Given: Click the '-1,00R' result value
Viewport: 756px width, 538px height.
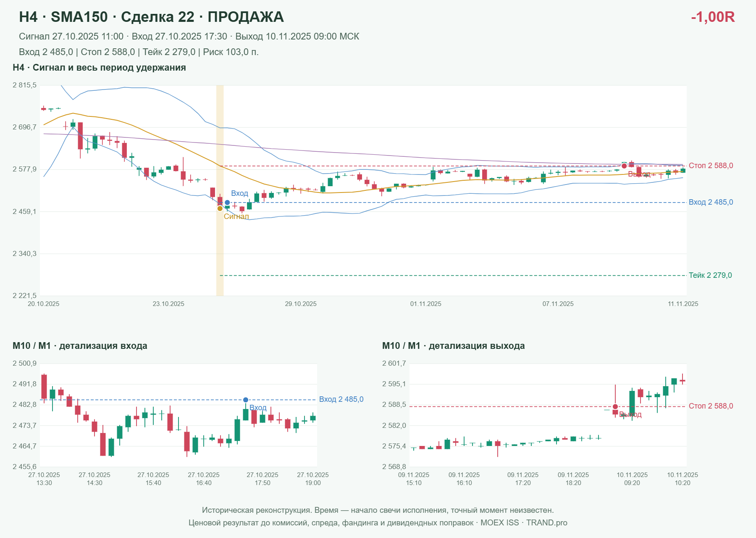Looking at the screenshot, I should [x=713, y=17].
